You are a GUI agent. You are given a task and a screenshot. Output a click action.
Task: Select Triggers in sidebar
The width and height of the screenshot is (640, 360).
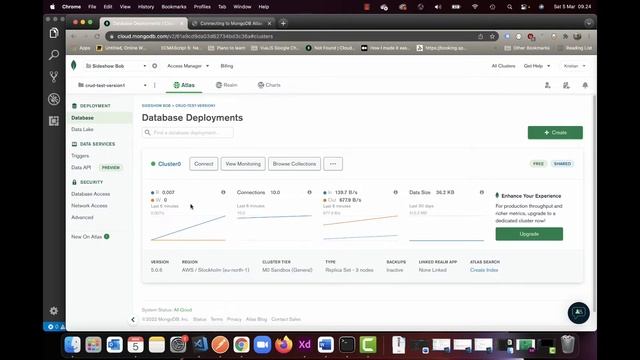(80, 156)
